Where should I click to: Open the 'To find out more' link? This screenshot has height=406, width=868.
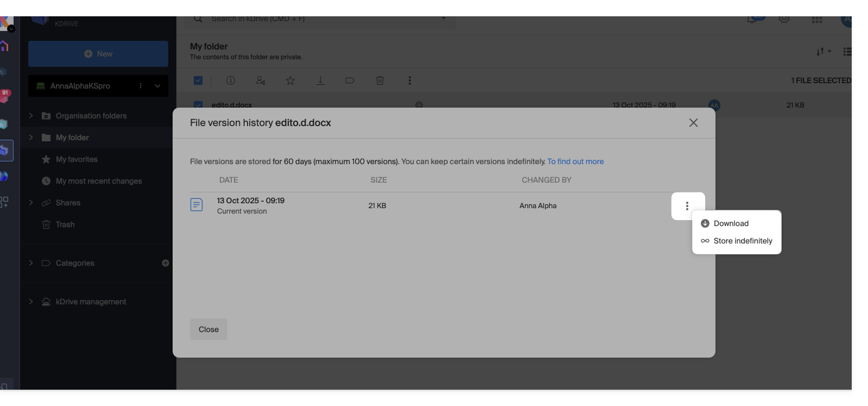coord(575,161)
